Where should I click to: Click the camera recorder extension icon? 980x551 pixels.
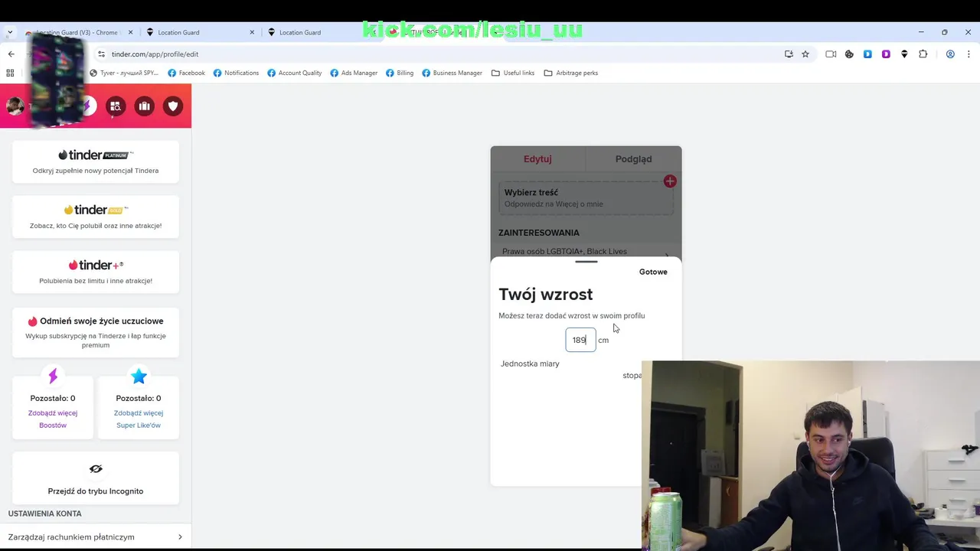coord(831,54)
